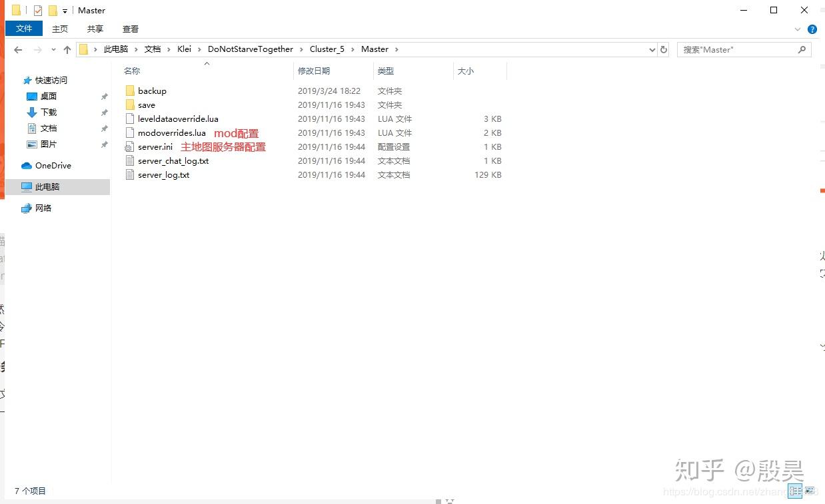Screen dimensions: 825x504
Task: Open Customize Quick Access Toolbar dropdown
Action: tap(65, 11)
